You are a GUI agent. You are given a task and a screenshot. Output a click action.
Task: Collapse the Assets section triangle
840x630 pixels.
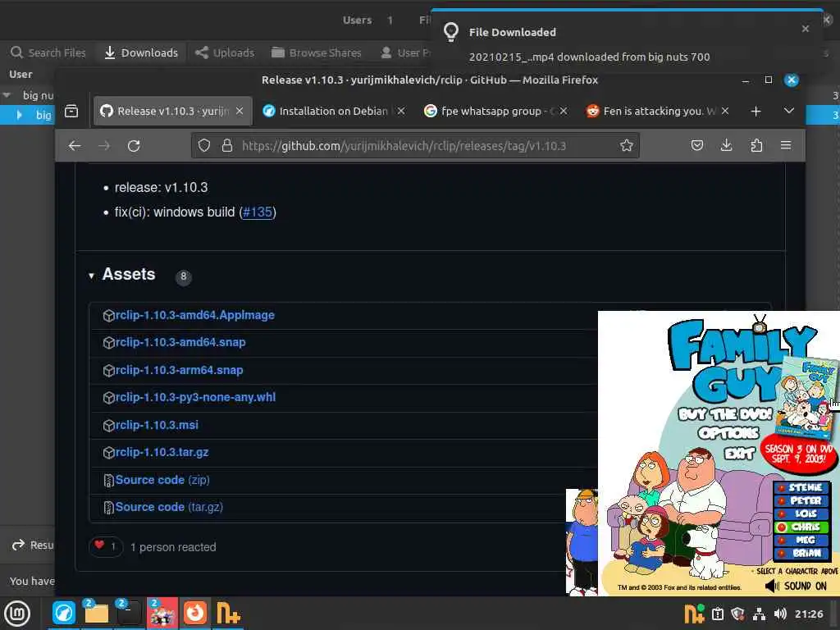tap(91, 276)
